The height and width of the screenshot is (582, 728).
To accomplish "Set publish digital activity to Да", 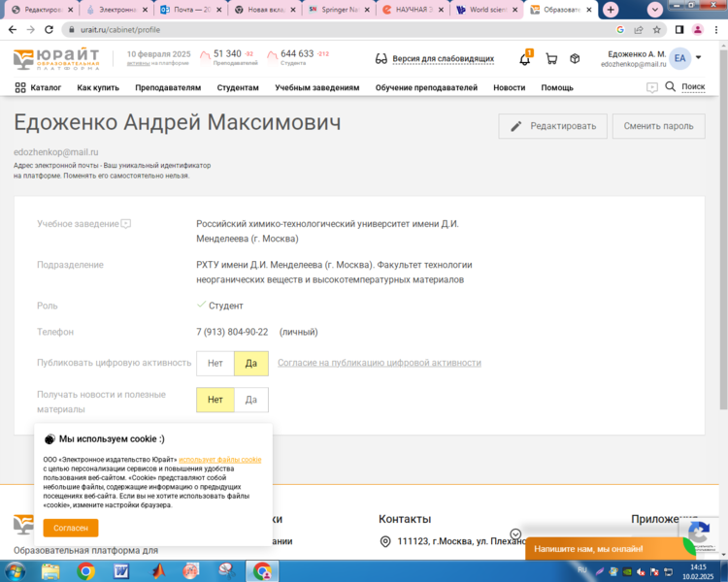I will pyautogui.click(x=250, y=363).
